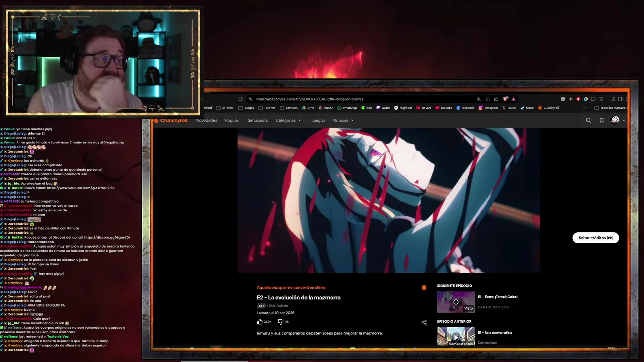Bookmark page icon left of the address bar
The width and height of the screenshot is (644, 362).
(240, 99)
